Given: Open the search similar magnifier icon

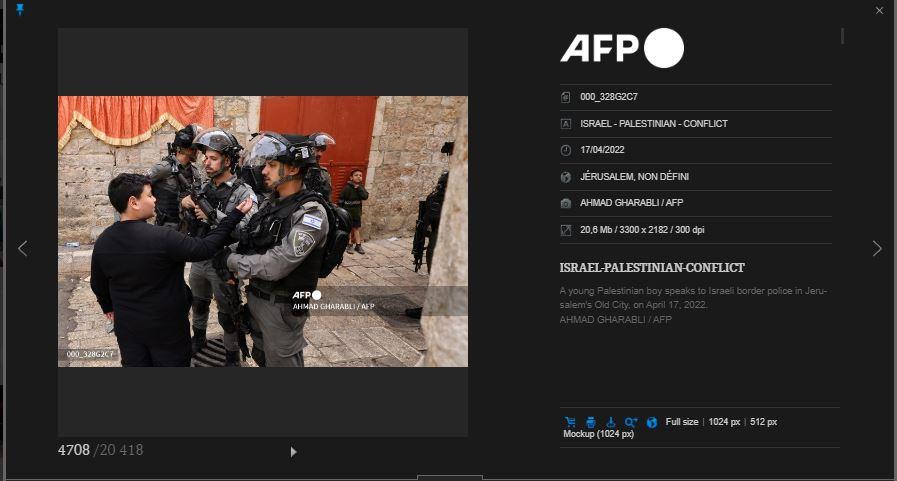Looking at the screenshot, I should click(x=631, y=422).
